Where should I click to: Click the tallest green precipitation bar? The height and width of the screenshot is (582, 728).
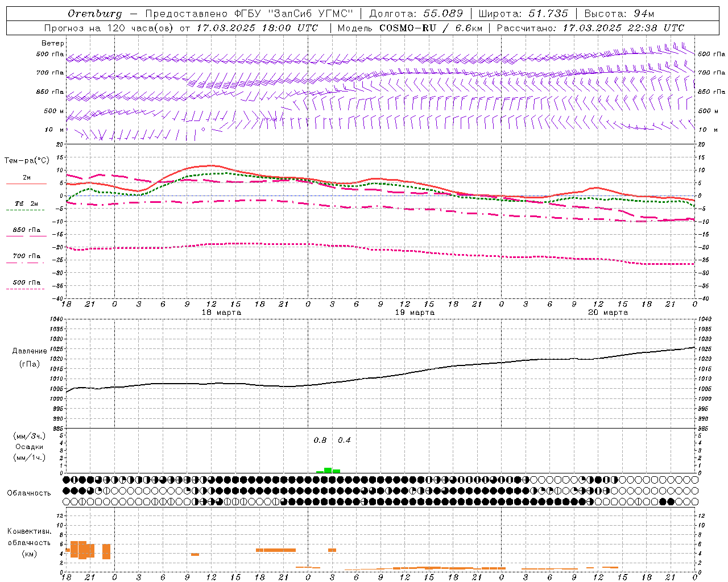tap(328, 470)
